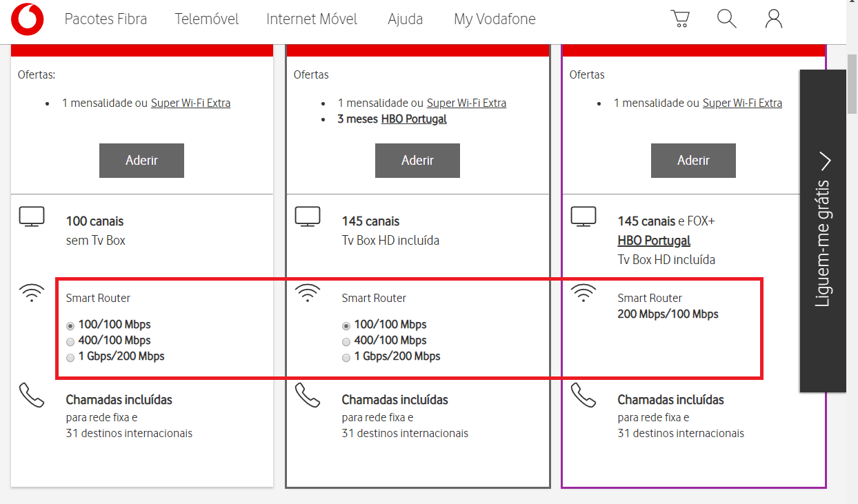Click the Wi-Fi icon in the middle plan
Viewport: 858px width, 504px height.
(x=308, y=292)
